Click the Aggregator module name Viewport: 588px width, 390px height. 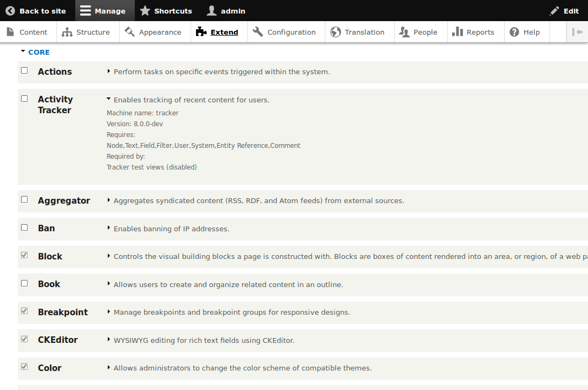64,200
